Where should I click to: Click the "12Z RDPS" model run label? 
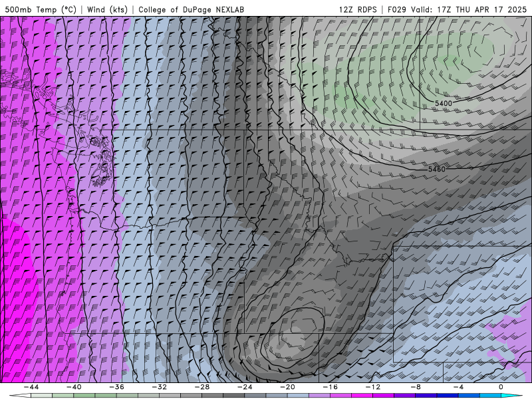(x=358, y=9)
